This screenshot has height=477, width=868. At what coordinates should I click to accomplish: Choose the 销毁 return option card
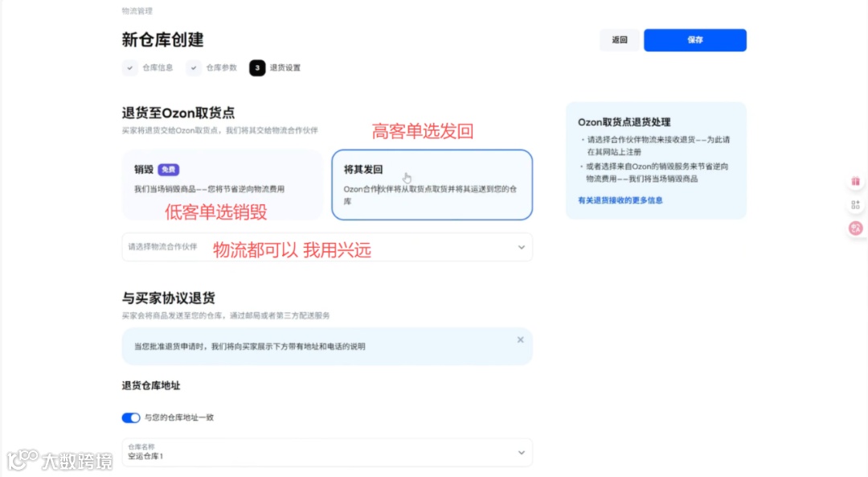[x=222, y=184]
